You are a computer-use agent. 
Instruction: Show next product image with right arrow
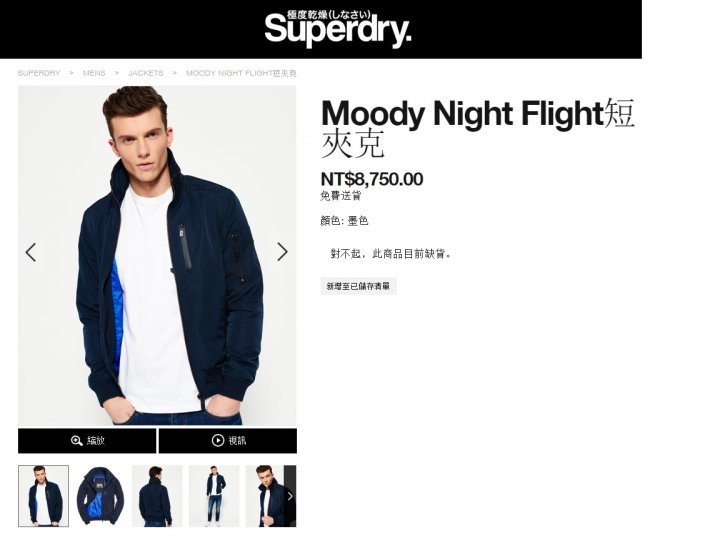(282, 252)
